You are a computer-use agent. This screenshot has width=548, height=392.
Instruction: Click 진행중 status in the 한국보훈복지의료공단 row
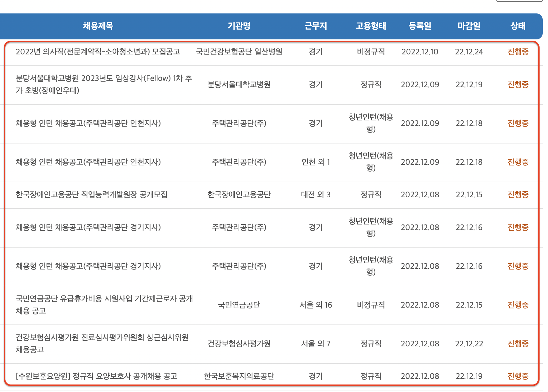pos(518,376)
